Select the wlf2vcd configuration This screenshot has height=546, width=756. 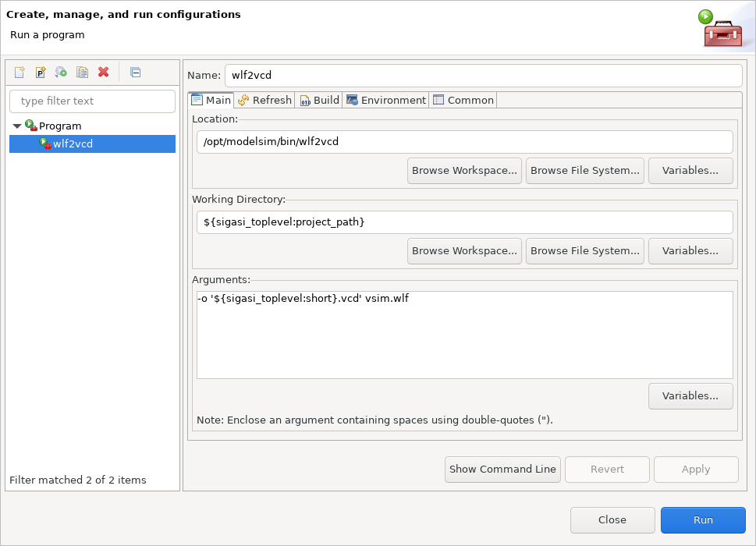[93, 144]
